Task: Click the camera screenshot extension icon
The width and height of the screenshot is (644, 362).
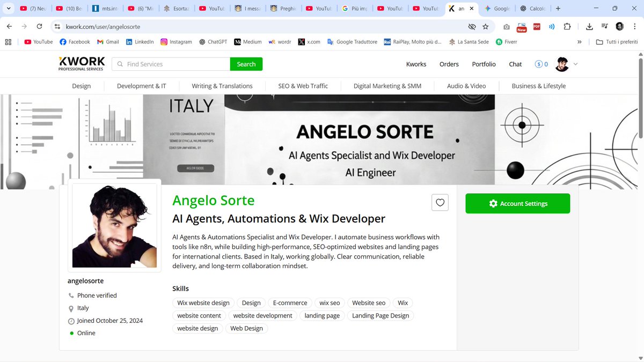Action: click(507, 26)
